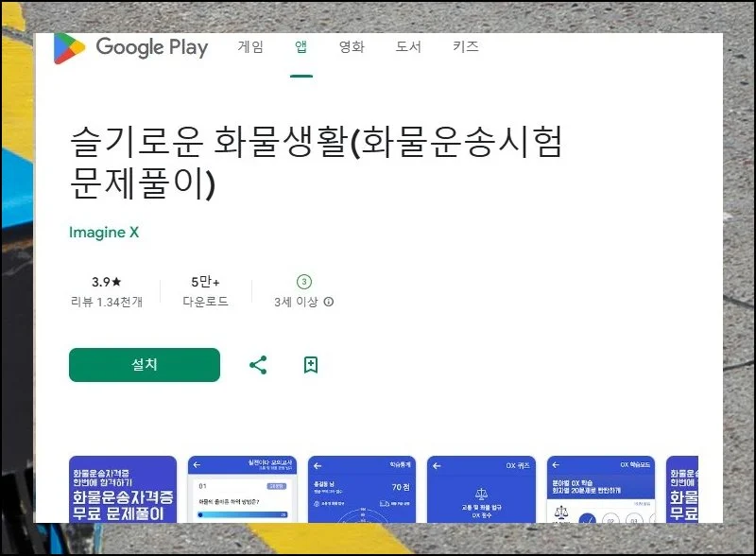Click the 5만+ 다운로드 download count
756x556 pixels.
coord(205,292)
